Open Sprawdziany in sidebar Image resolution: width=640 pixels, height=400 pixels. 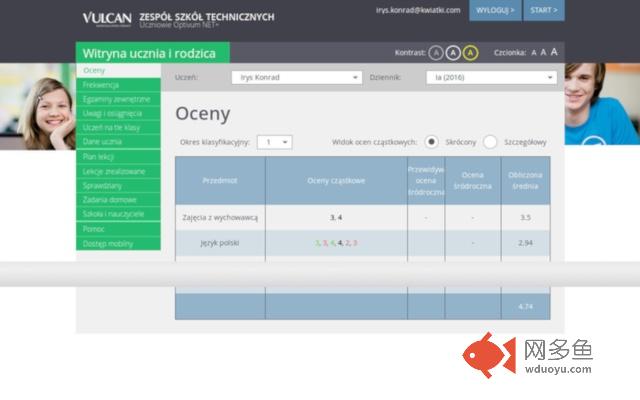[118, 186]
